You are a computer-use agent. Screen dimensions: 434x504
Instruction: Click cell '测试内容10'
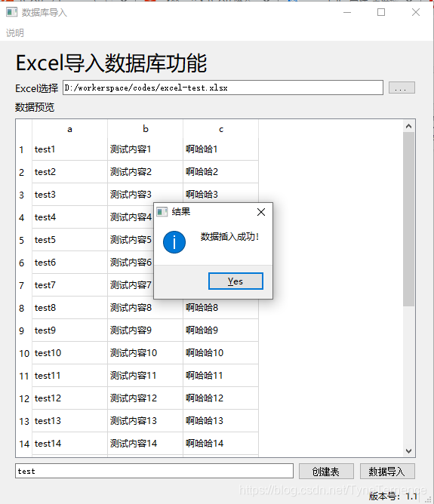(146, 353)
